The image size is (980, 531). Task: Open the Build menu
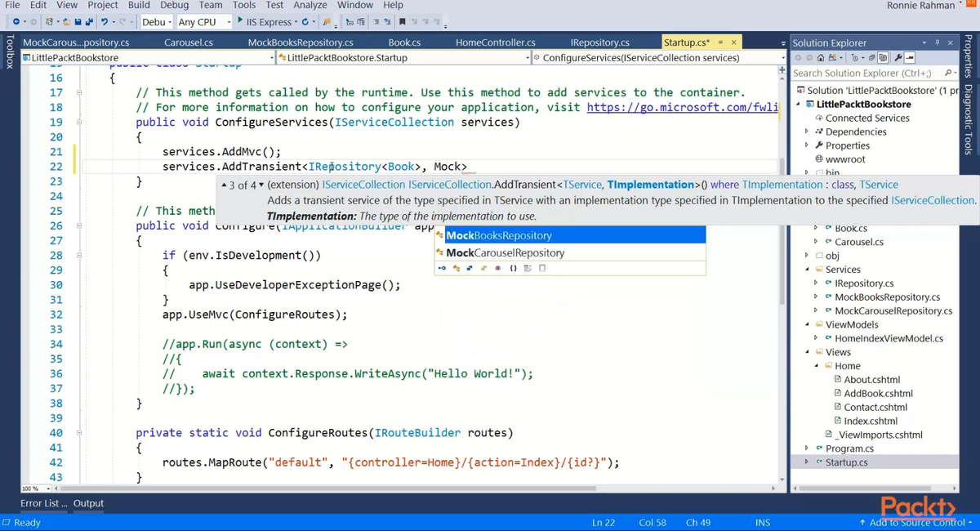pyautogui.click(x=139, y=5)
